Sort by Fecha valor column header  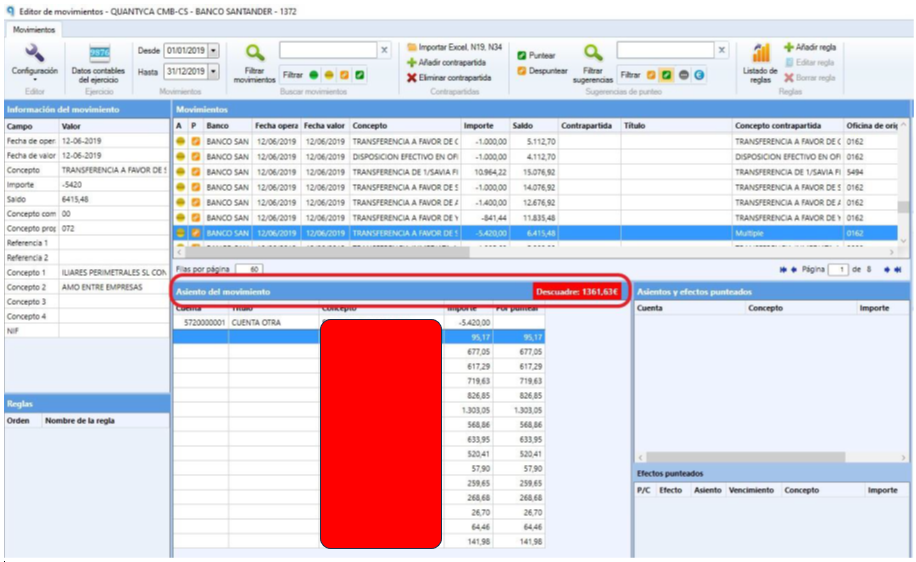pyautogui.click(x=325, y=126)
